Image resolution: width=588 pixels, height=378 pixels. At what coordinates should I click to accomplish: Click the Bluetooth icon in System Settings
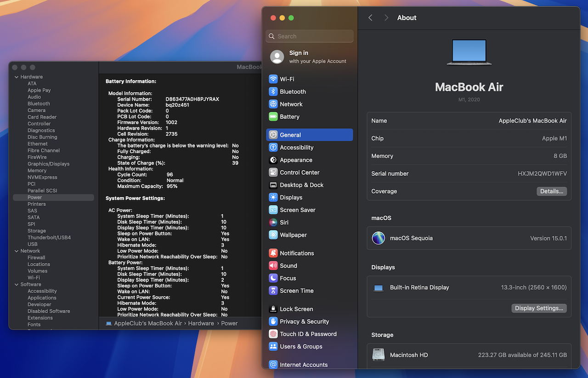coord(273,92)
